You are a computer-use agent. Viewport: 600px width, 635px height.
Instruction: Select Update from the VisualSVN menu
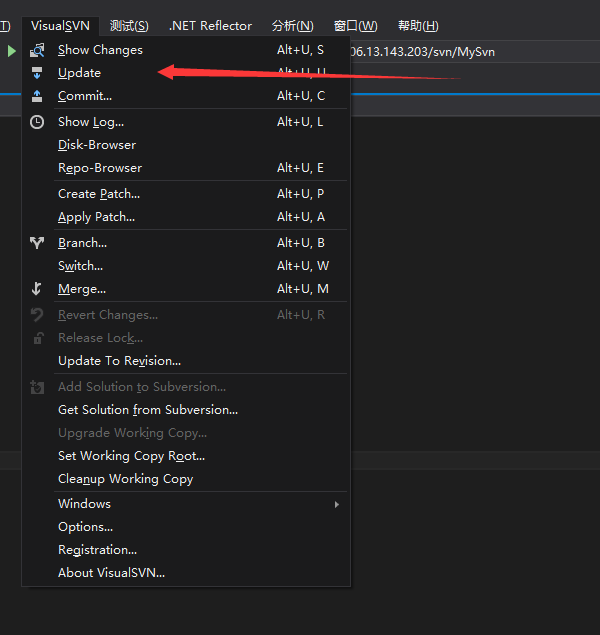186,73
